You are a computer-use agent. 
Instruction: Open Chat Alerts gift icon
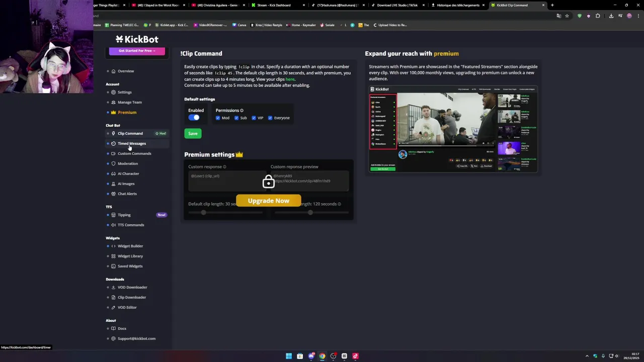(x=113, y=194)
